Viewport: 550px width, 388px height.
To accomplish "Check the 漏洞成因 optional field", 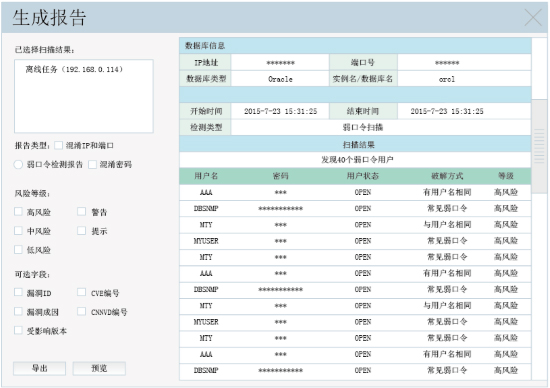I will click(18, 311).
